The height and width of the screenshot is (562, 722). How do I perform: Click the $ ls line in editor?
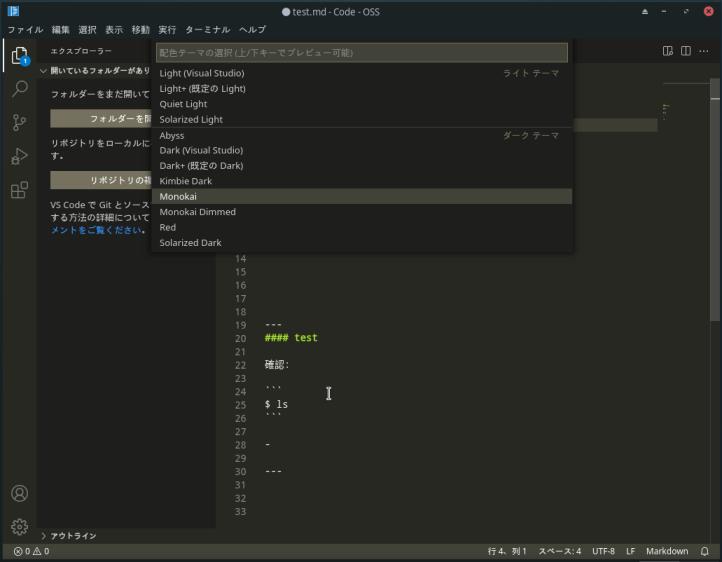pyautogui.click(x=276, y=405)
